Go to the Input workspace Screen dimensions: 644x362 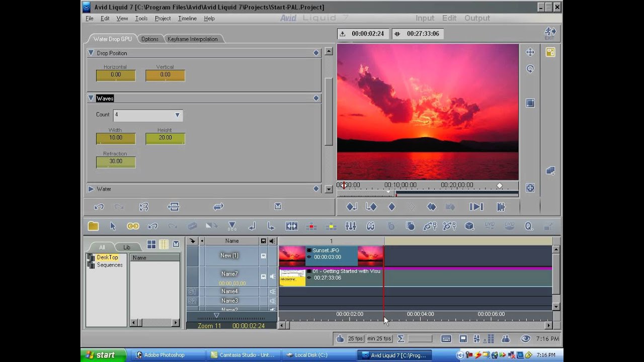425,18
